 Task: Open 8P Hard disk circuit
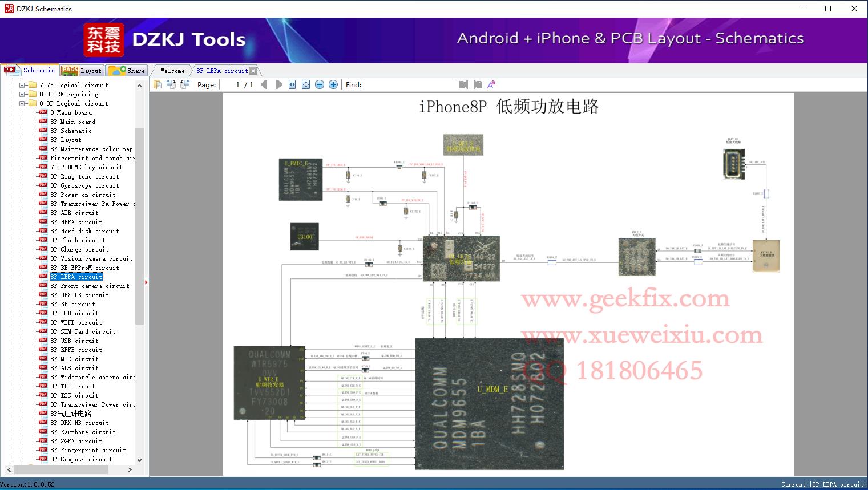click(84, 231)
